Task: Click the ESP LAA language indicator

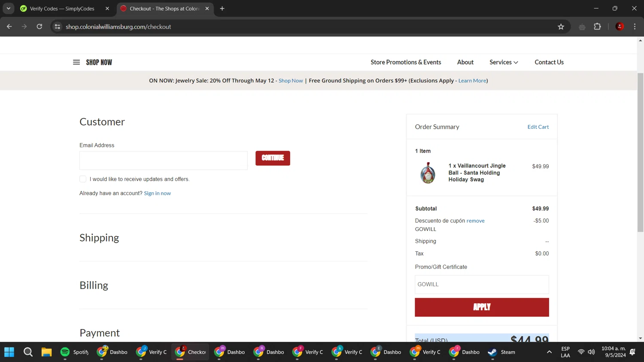Action: point(565,352)
